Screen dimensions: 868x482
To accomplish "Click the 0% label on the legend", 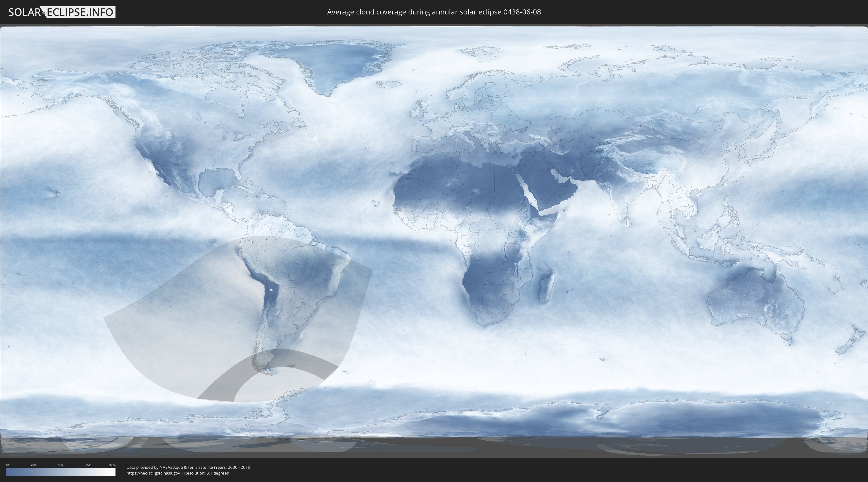I will 8,465.
